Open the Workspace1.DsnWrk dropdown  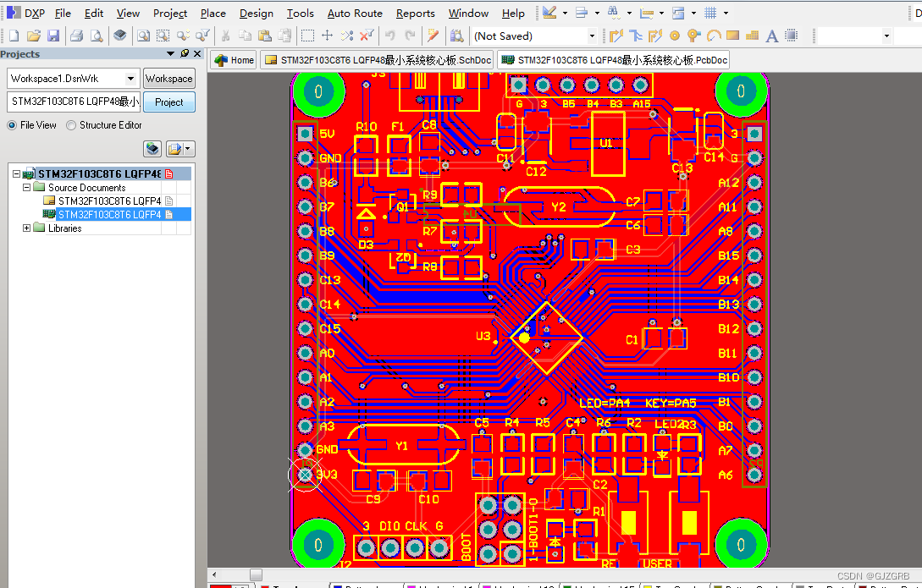[x=130, y=79]
